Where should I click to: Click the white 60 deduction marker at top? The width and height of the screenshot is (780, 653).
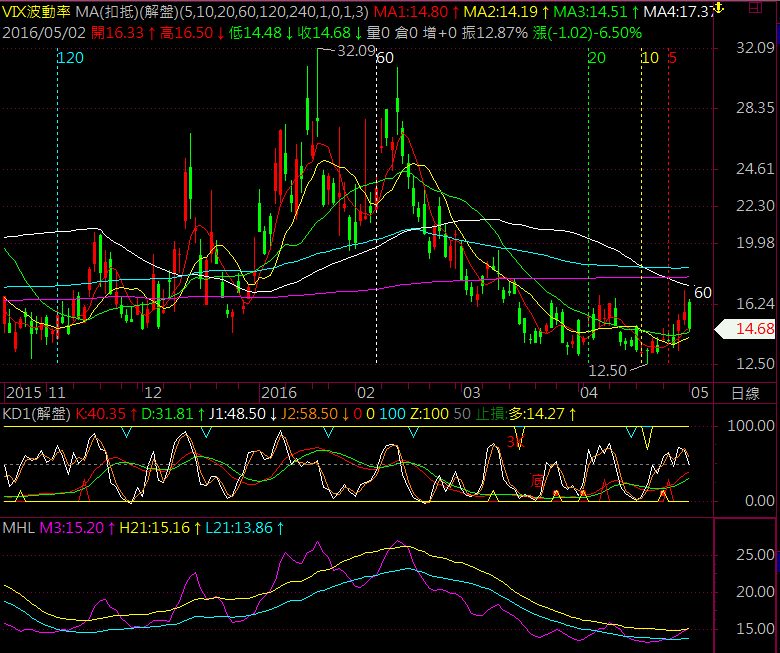385,58
